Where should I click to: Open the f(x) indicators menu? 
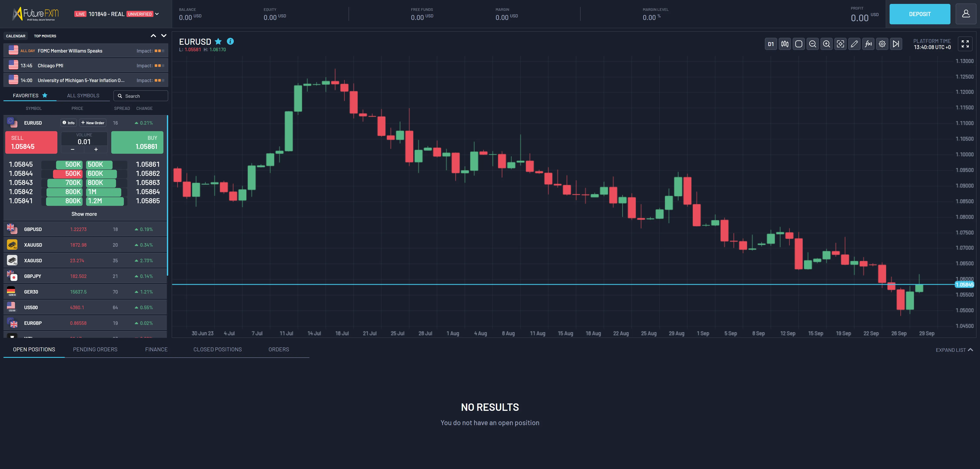(x=868, y=44)
